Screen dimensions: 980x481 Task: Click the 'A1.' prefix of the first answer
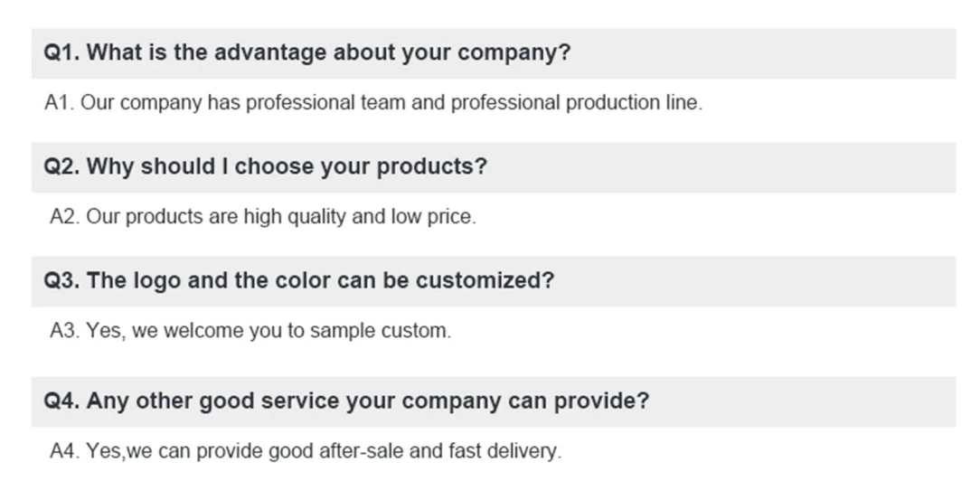click(60, 103)
